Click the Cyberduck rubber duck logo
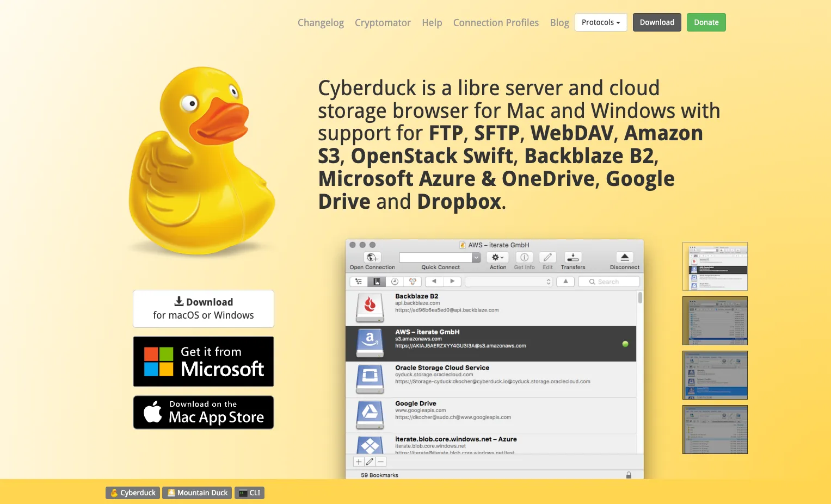 (x=202, y=160)
